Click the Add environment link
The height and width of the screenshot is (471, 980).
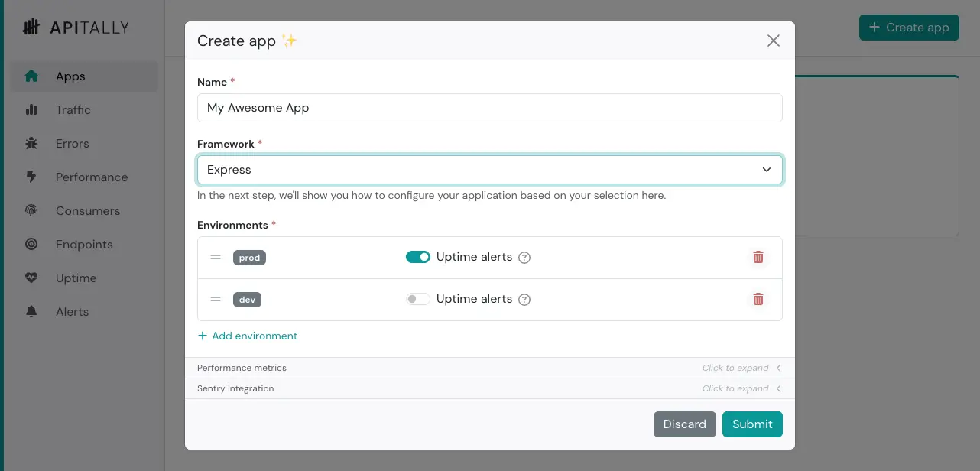point(247,336)
